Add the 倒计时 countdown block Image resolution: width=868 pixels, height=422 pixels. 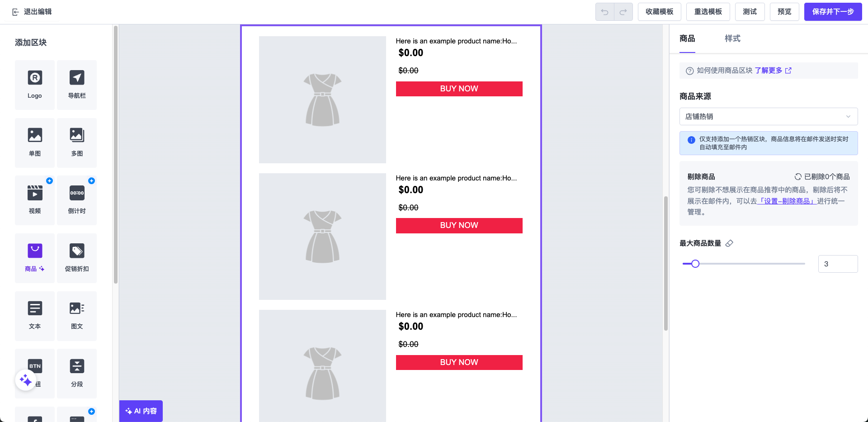[x=77, y=200]
